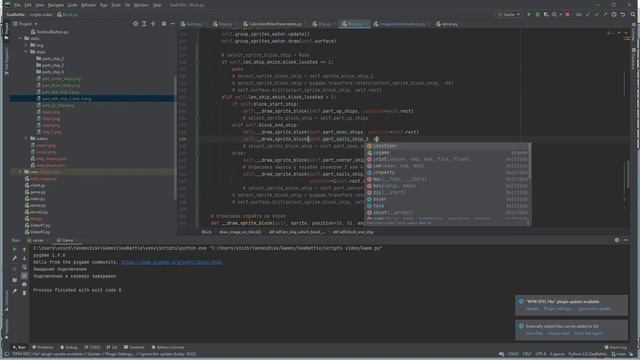This screenshot has width=640, height=360.
Task: Toggle soft-wrap icon in Run panel
Action: (24, 267)
